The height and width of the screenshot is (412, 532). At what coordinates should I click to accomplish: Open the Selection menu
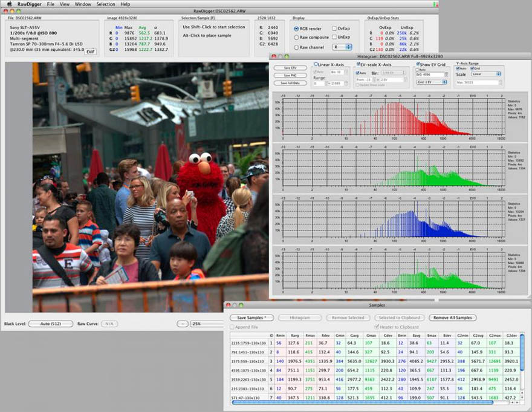pos(106,4)
